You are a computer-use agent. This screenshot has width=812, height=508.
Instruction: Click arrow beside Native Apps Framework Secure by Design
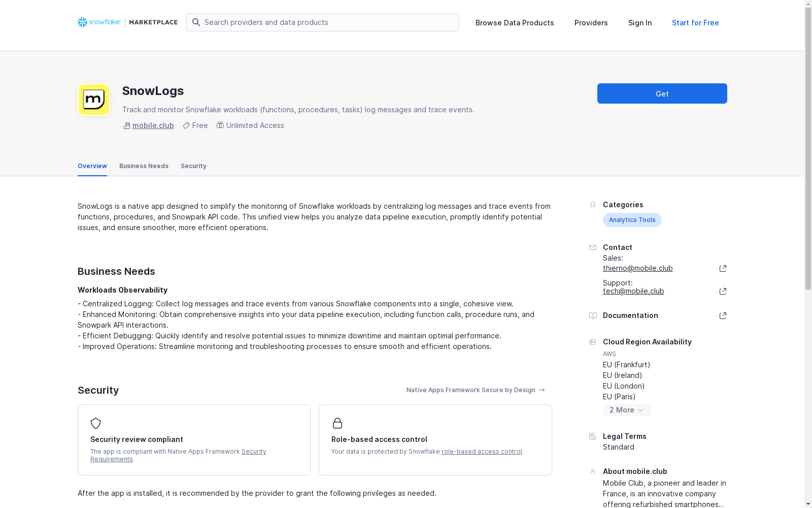point(542,390)
